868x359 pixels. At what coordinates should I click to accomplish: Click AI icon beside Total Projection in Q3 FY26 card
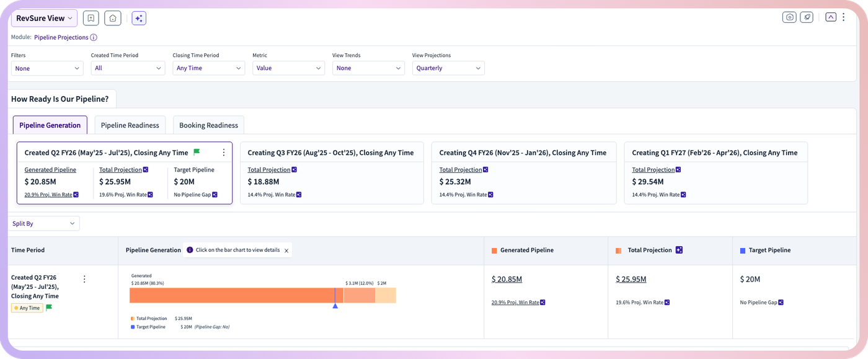(294, 170)
